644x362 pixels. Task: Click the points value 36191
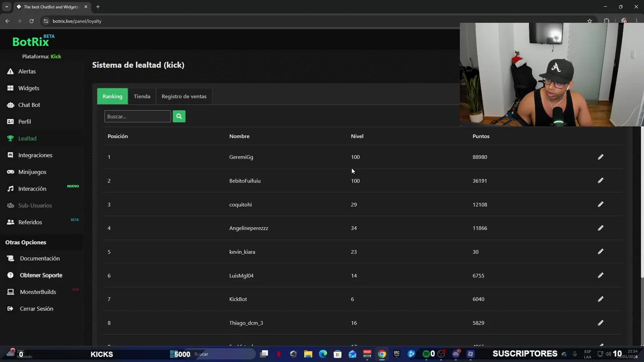click(x=479, y=180)
